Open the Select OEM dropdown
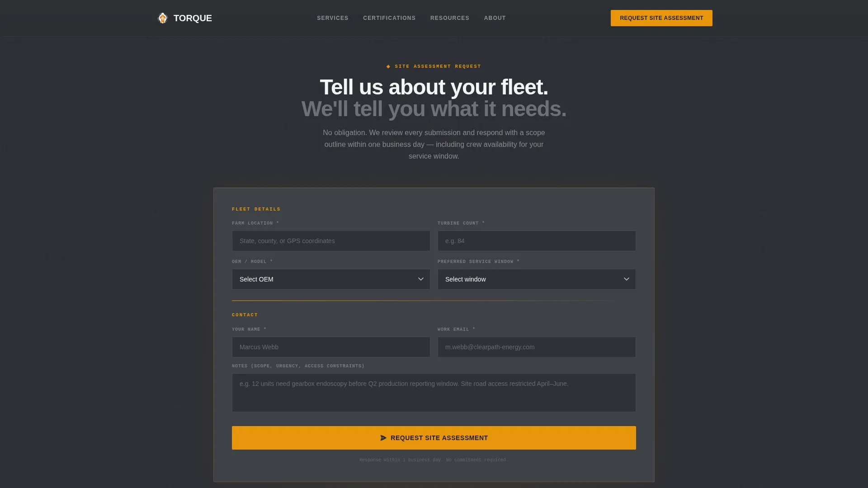The width and height of the screenshot is (868, 488). [331, 279]
